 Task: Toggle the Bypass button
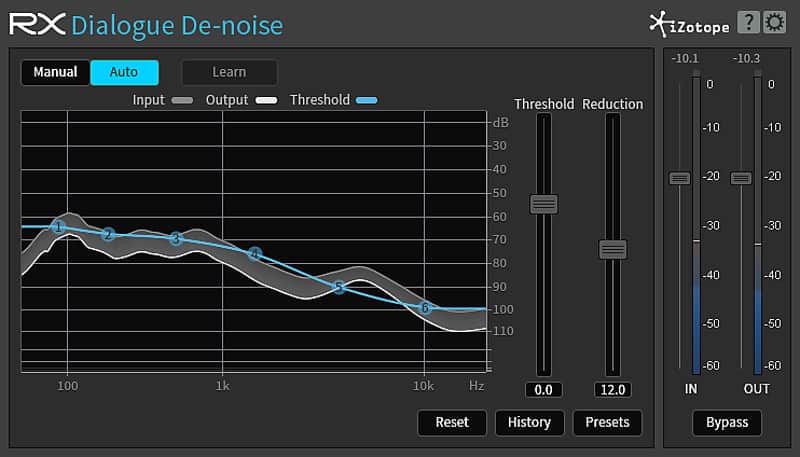click(x=727, y=422)
